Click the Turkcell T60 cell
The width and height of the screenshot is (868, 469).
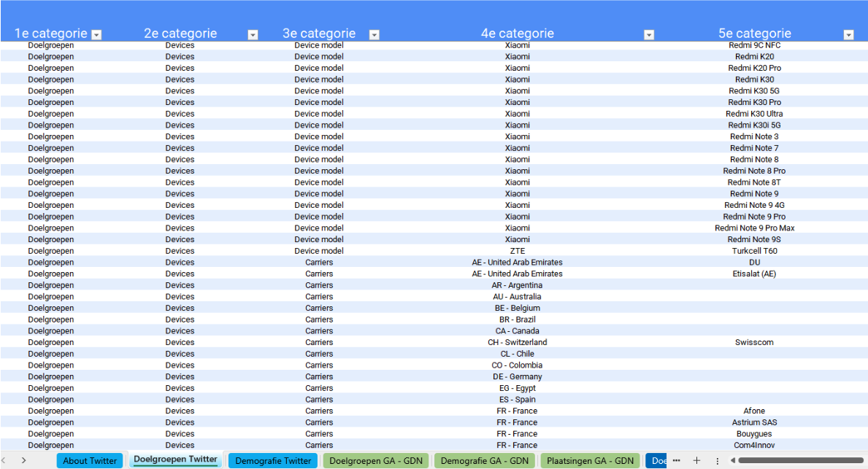(x=755, y=250)
